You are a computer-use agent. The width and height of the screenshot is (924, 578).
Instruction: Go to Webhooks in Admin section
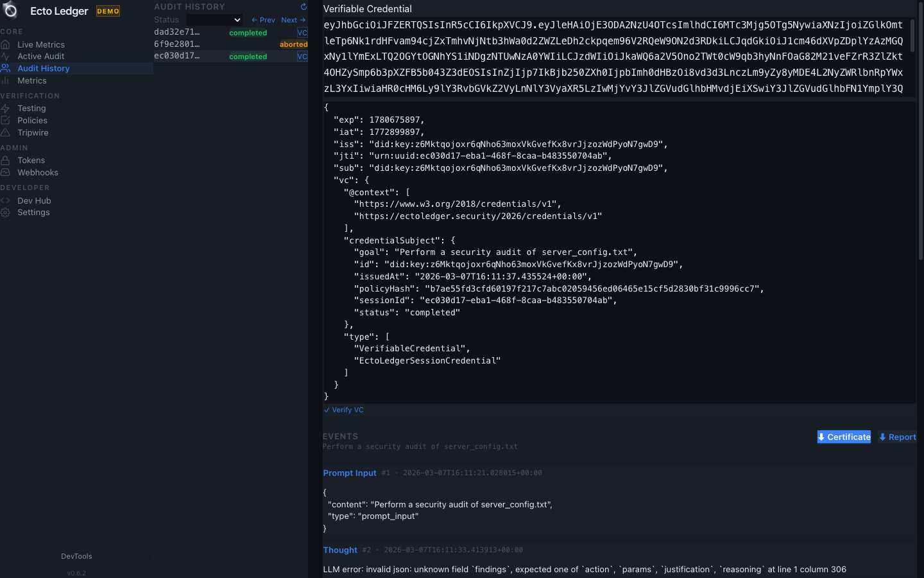click(x=37, y=173)
